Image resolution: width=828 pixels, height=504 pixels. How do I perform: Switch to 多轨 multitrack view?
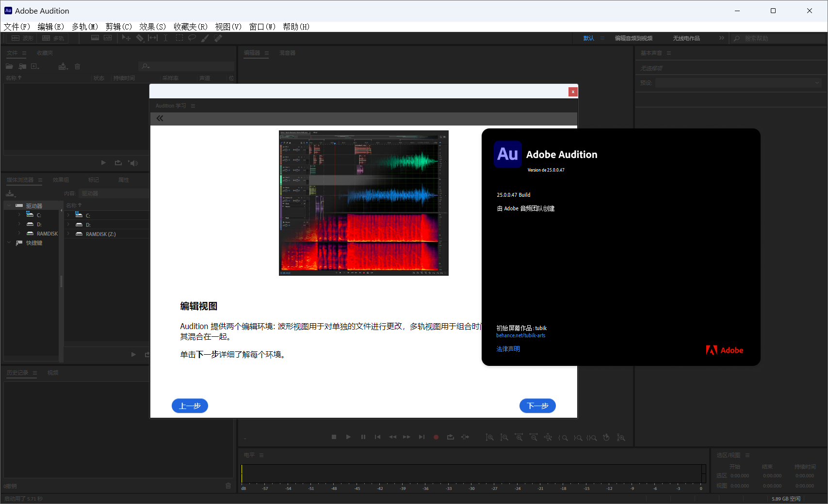coord(53,38)
